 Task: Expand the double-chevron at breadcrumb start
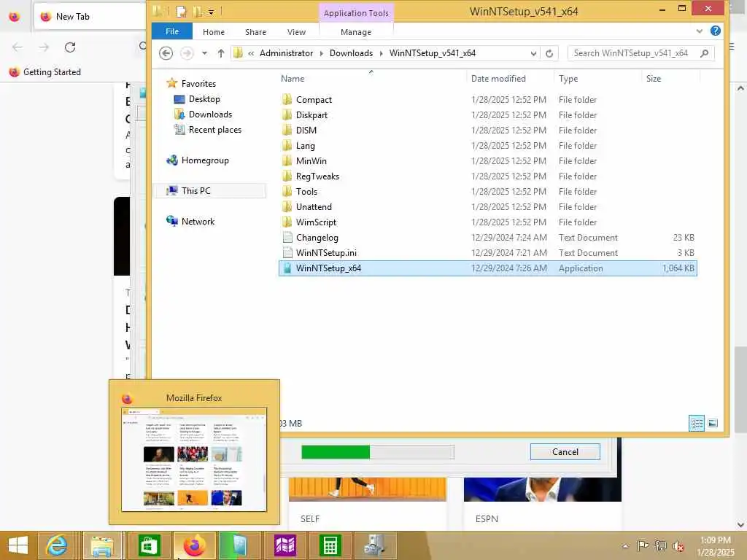(x=251, y=53)
